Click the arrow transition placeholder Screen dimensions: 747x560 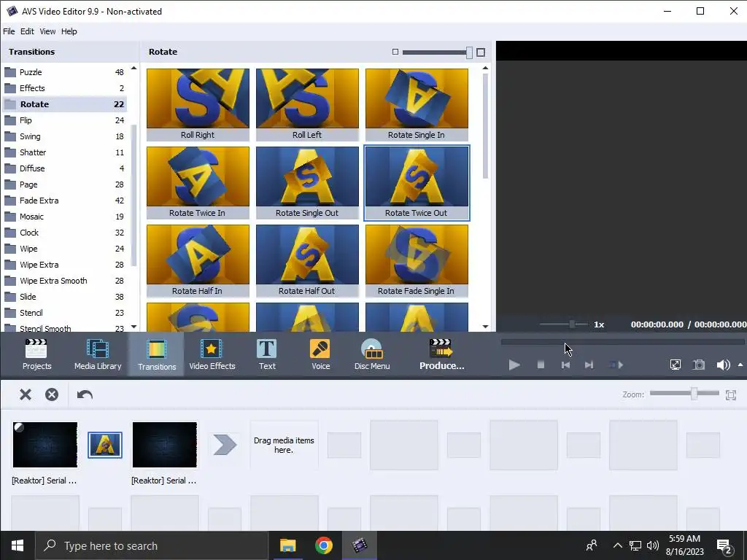[x=225, y=445]
